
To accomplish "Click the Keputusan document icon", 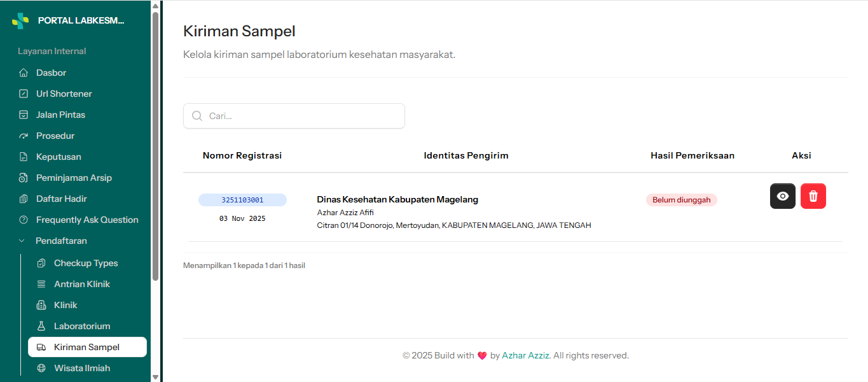I will (24, 157).
